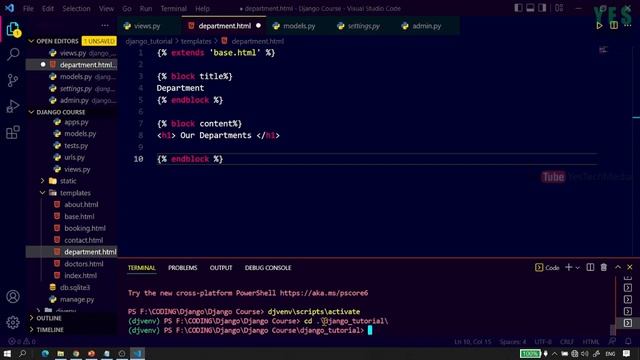
Task: Click django_tutorial breadcrumb in editor path
Action: click(x=149, y=41)
